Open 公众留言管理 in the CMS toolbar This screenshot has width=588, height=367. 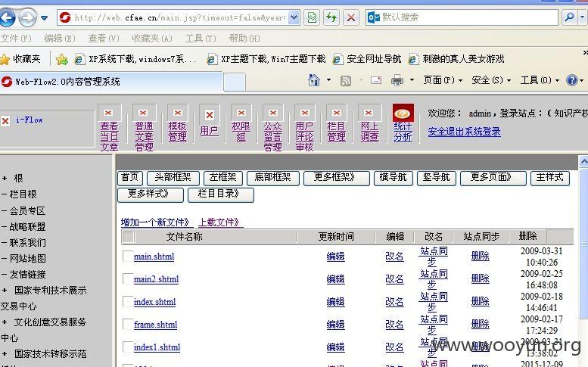[272, 128]
